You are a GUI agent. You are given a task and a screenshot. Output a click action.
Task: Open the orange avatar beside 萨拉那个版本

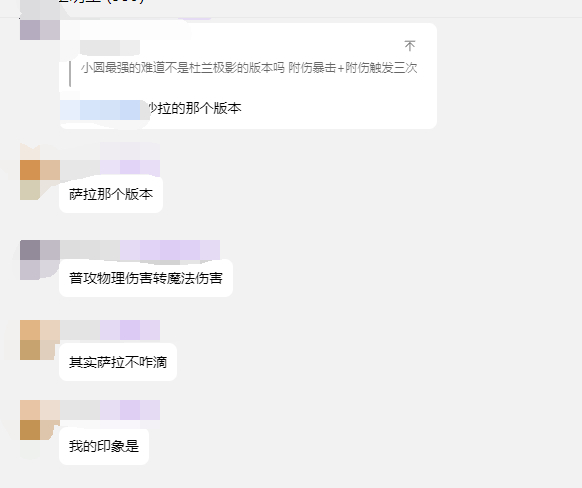coord(40,180)
